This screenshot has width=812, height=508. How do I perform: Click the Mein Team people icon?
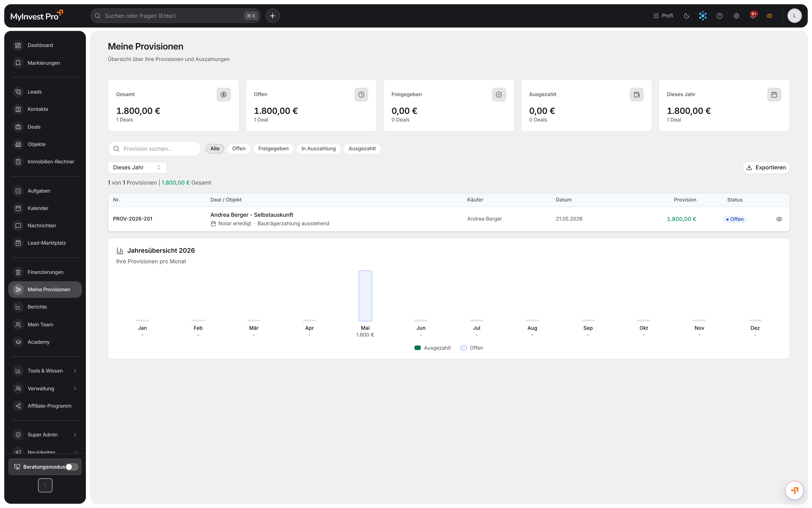tap(18, 324)
